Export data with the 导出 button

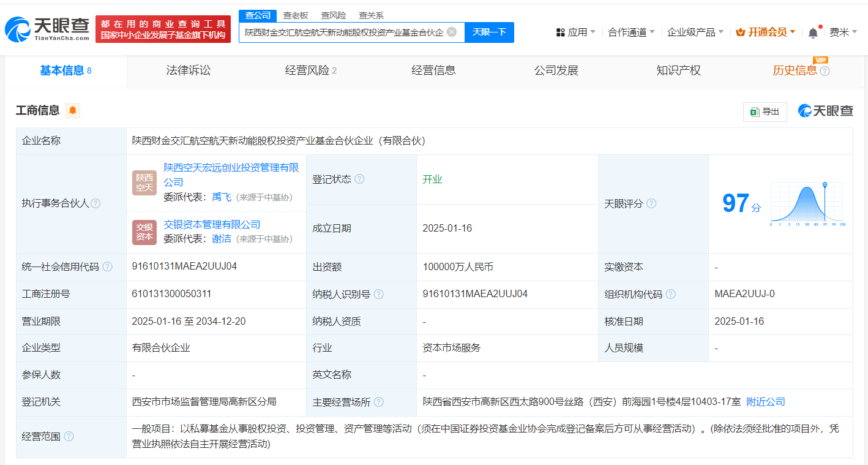pyautogui.click(x=765, y=112)
